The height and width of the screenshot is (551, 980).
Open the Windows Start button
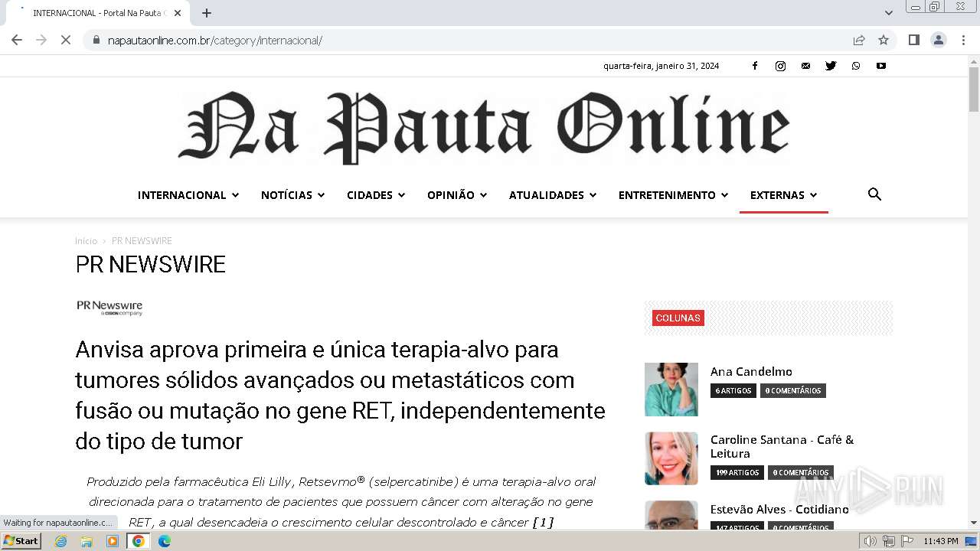[21, 541]
